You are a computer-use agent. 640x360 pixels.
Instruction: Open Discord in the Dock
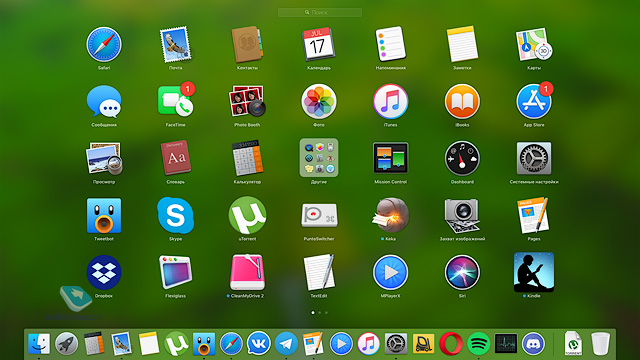(533, 344)
